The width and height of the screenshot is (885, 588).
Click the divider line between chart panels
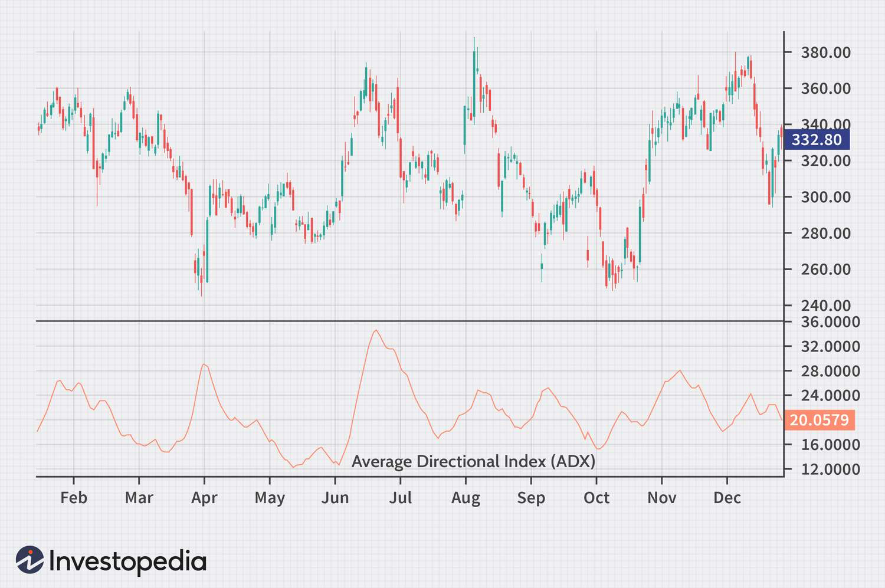[x=413, y=320]
